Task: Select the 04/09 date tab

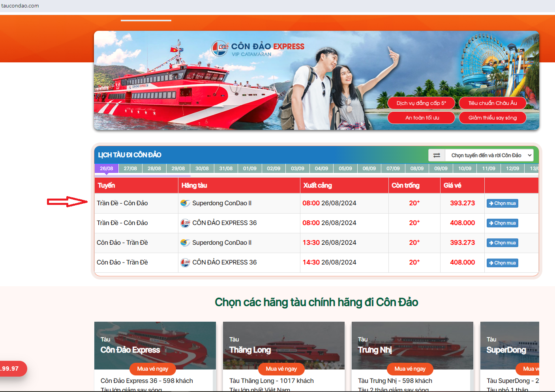Action: click(x=321, y=169)
